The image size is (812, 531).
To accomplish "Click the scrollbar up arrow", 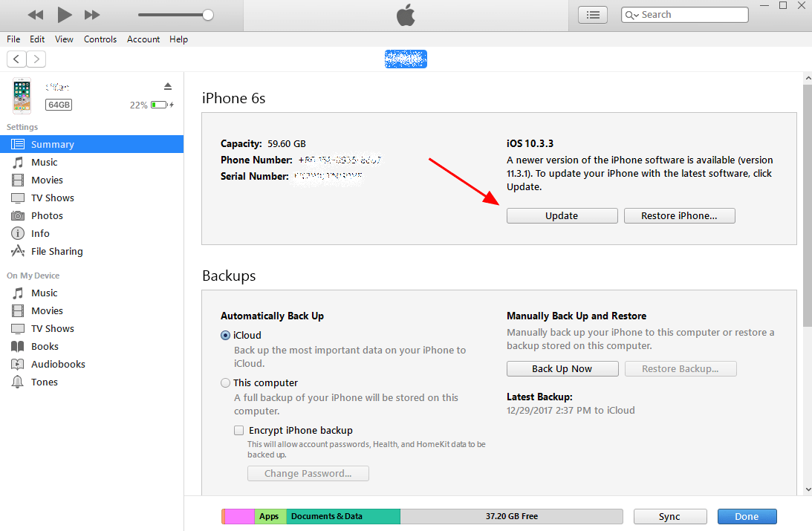I will point(808,79).
